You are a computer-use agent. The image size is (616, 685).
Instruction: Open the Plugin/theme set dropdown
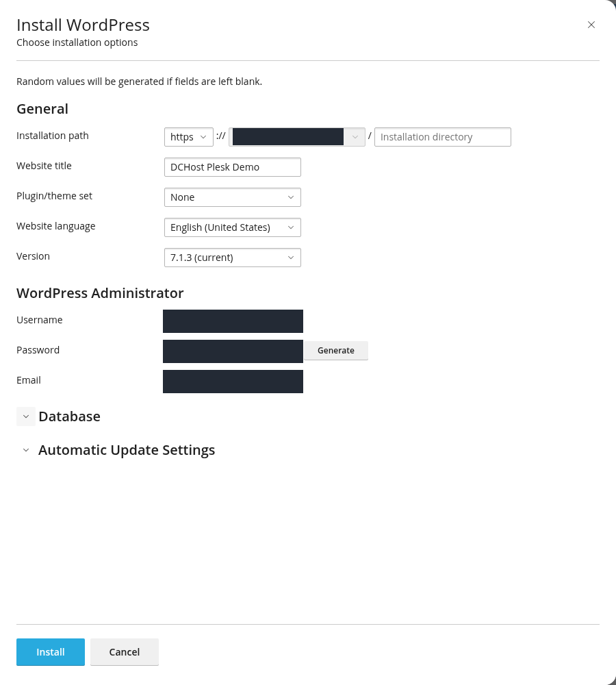click(233, 197)
